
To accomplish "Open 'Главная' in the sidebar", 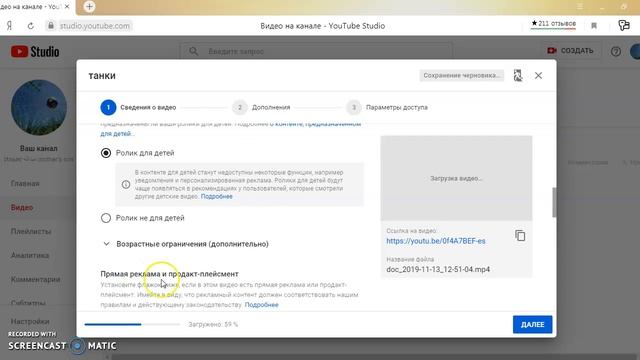I will click(25, 184).
